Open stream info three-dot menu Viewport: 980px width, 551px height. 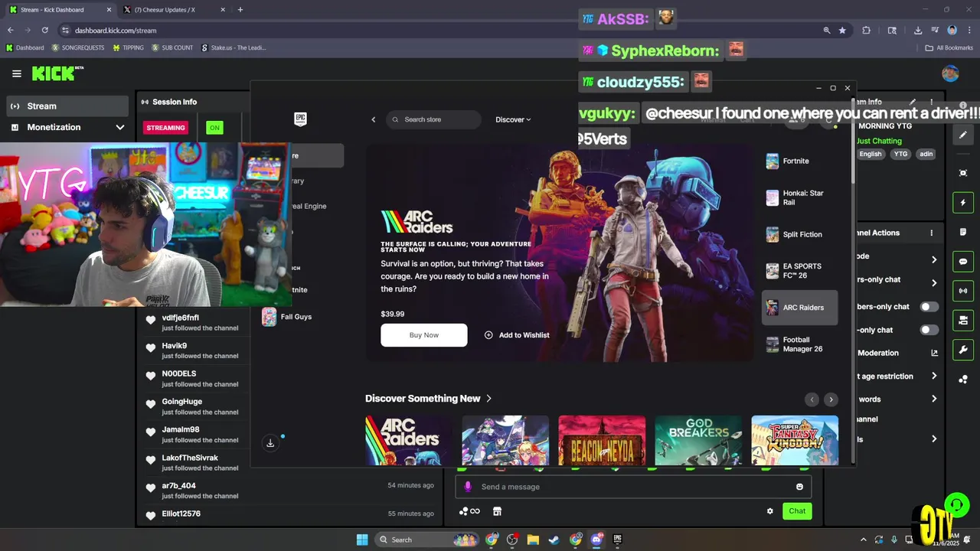point(932,102)
